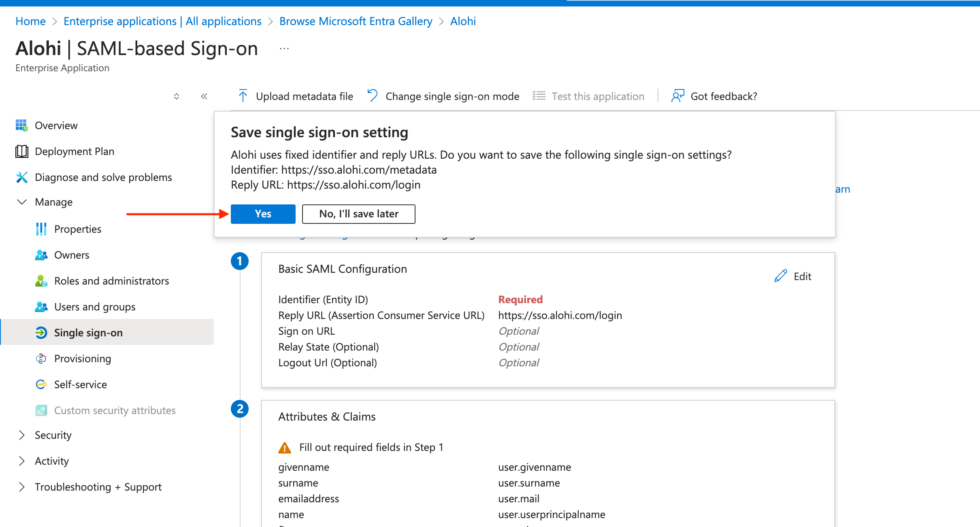Click the Custom security attributes icon

pos(41,410)
